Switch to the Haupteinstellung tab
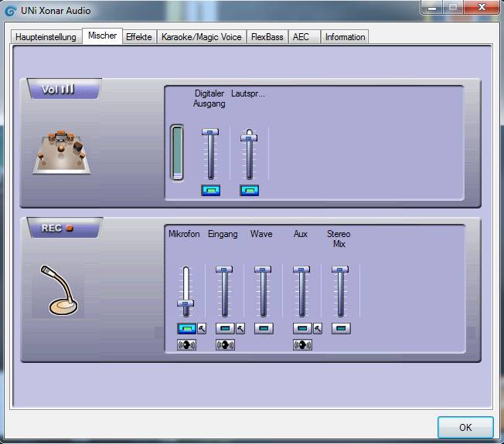 tap(46, 37)
